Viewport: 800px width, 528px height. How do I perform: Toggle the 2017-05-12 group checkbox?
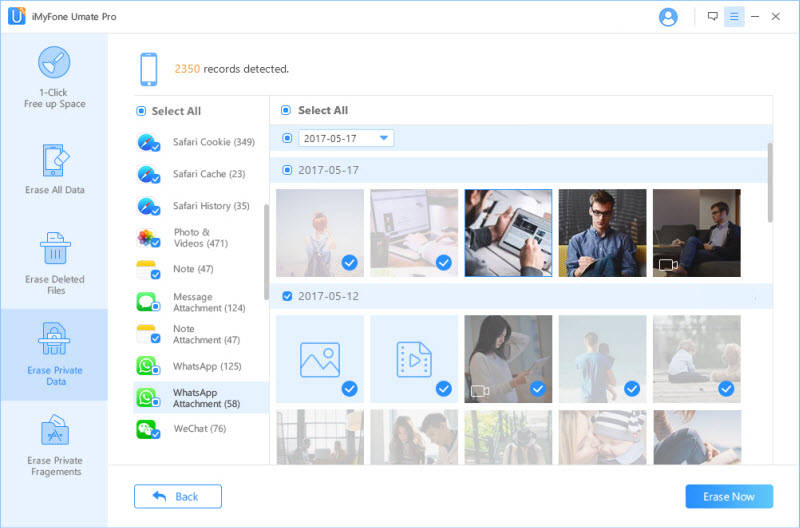(x=287, y=296)
